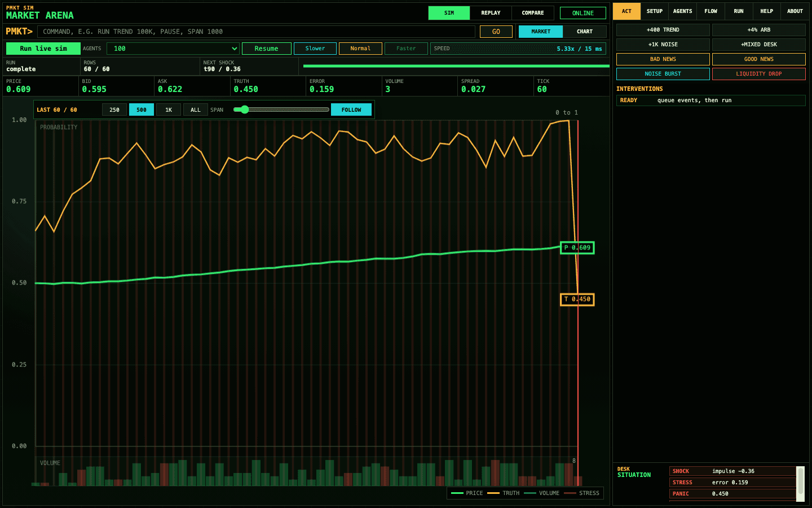The width and height of the screenshot is (812, 508).
Task: Click the Resume button
Action: tap(267, 49)
